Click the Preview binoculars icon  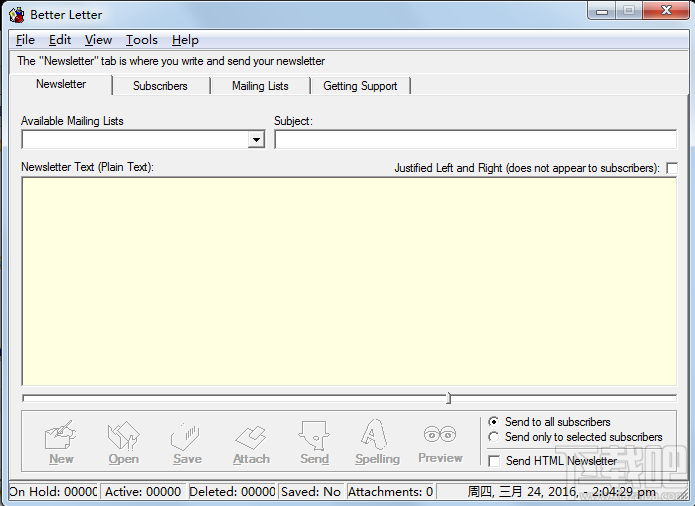(x=440, y=434)
